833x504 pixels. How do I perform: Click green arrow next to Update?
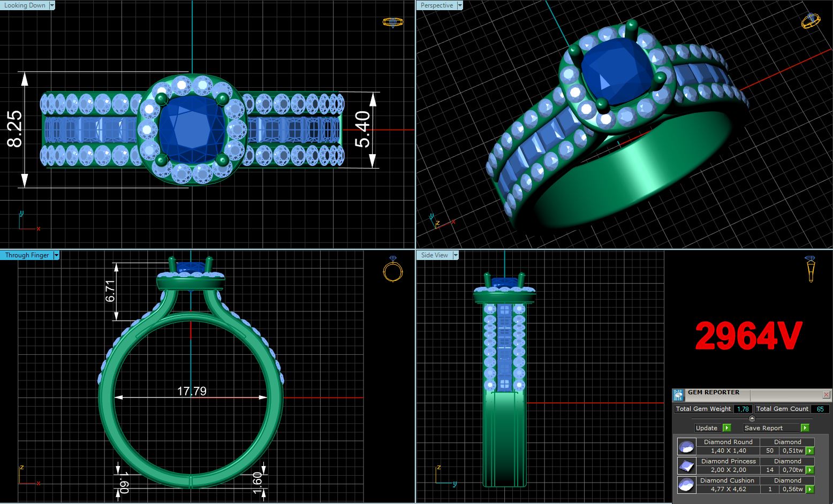[726, 428]
